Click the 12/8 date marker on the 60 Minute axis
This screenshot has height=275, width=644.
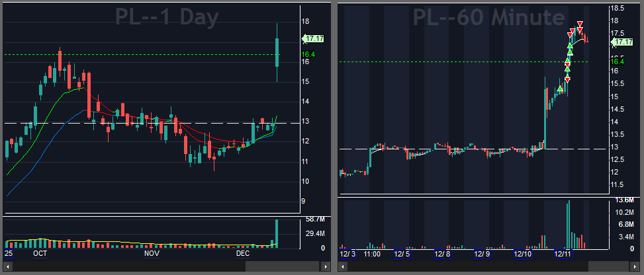coord(442,254)
